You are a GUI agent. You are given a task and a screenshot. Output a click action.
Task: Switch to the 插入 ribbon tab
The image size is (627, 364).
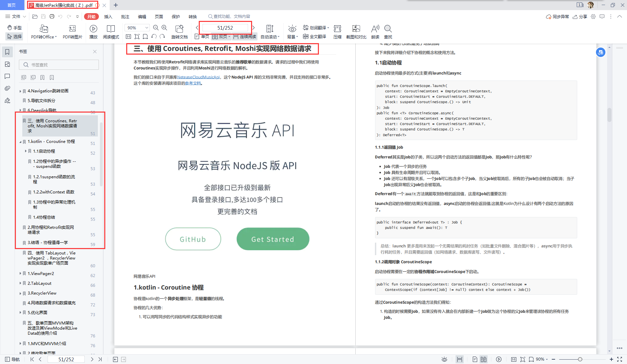(108, 17)
